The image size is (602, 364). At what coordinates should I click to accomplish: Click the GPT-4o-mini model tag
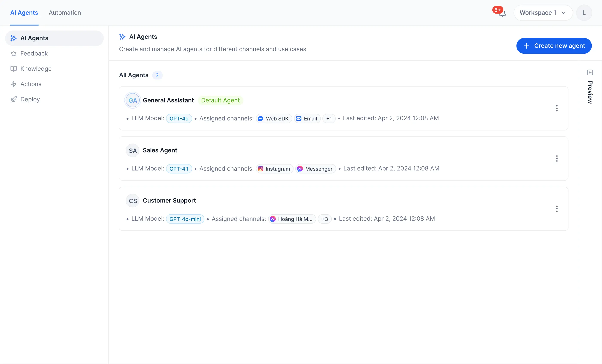[x=185, y=219]
